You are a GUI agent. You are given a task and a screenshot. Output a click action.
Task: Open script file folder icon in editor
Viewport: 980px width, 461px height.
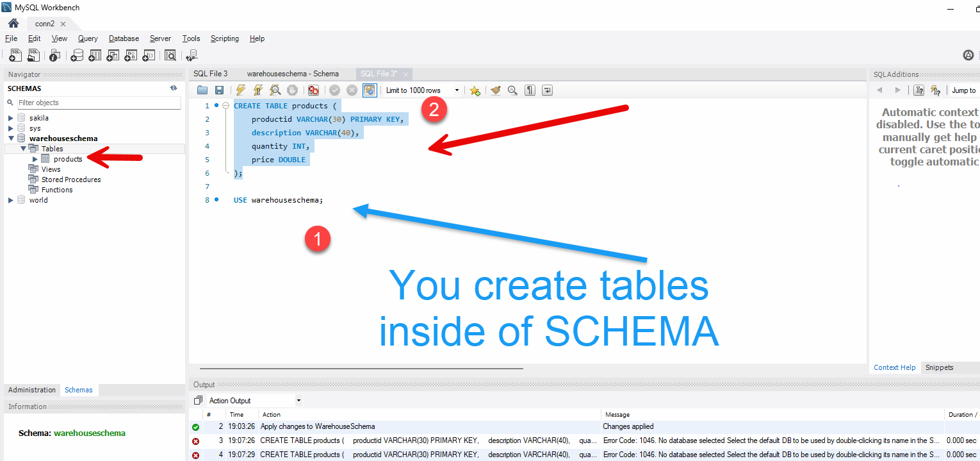click(x=202, y=90)
